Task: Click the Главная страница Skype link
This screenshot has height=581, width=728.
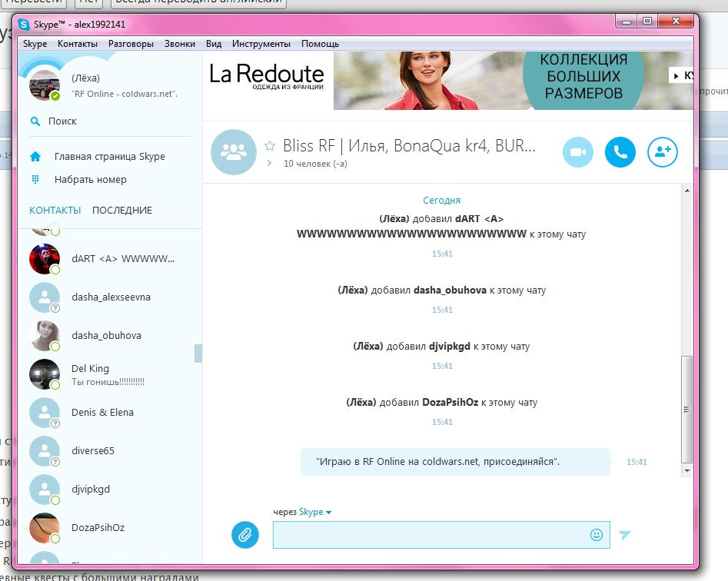Action: pos(110,156)
